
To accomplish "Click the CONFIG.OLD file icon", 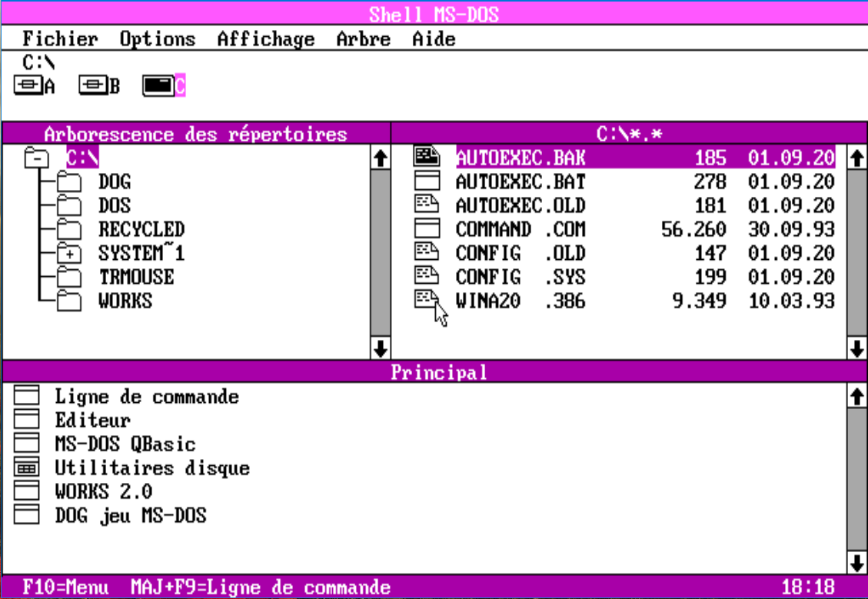I will point(427,252).
